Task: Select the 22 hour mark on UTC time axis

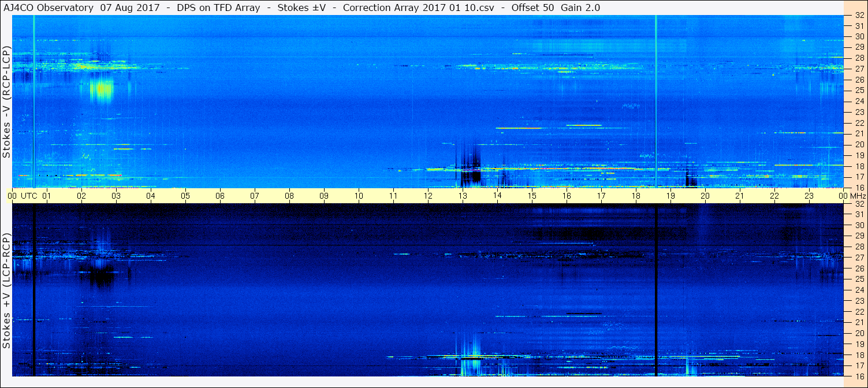Action: coord(774,196)
